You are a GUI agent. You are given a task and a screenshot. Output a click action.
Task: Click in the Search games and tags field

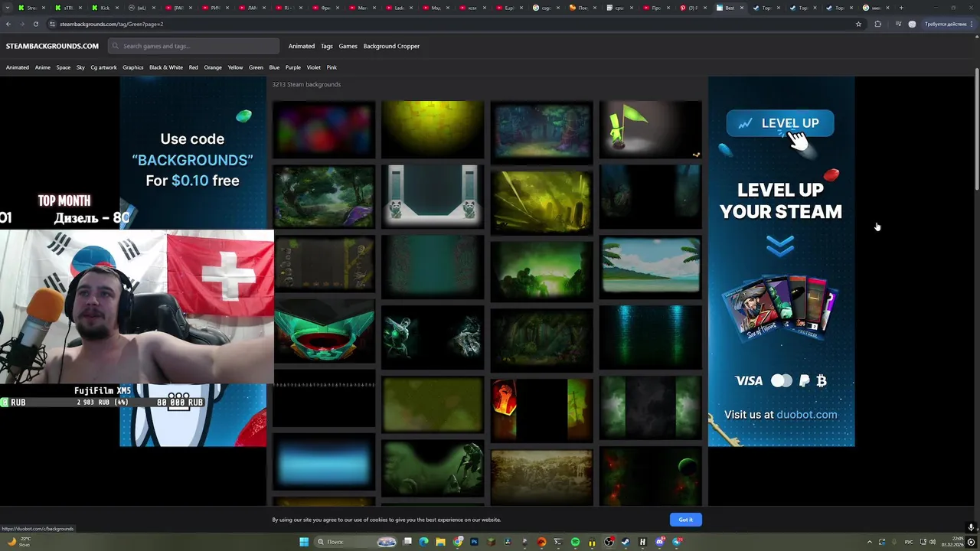[x=191, y=46]
